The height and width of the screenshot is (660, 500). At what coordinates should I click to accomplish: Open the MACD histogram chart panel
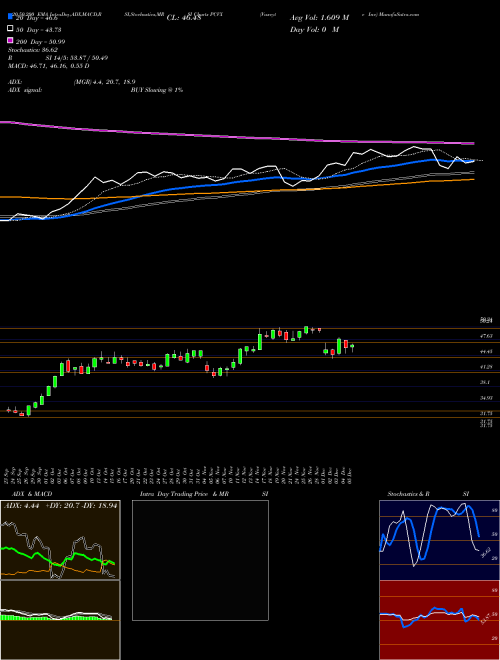click(60, 620)
